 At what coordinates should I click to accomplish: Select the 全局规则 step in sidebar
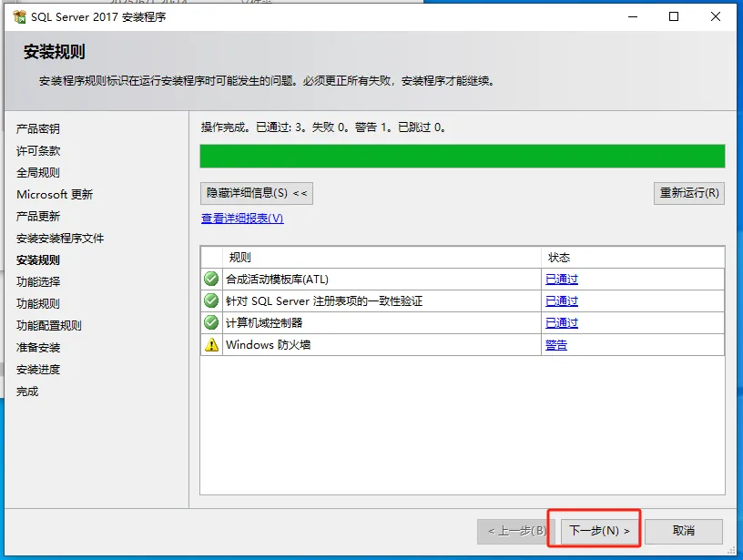(x=38, y=172)
